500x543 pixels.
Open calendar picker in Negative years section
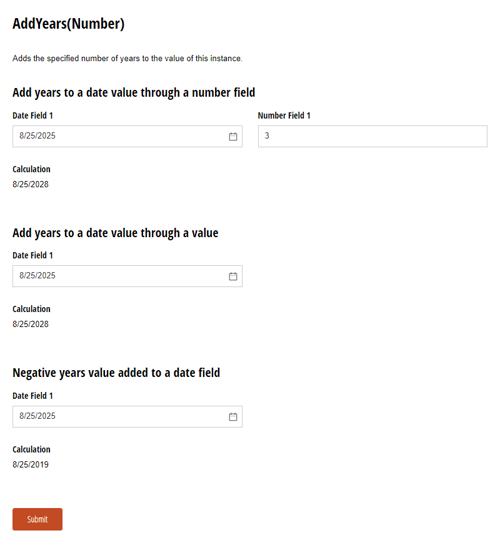pos(233,417)
